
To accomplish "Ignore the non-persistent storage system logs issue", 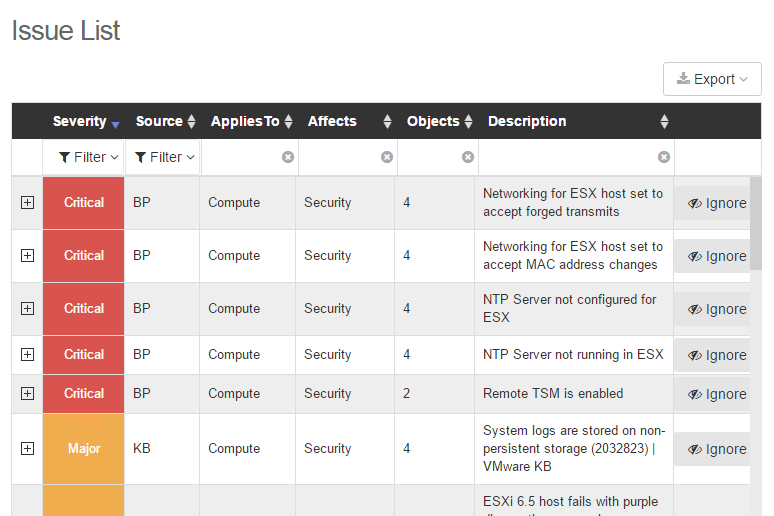I will (x=716, y=449).
